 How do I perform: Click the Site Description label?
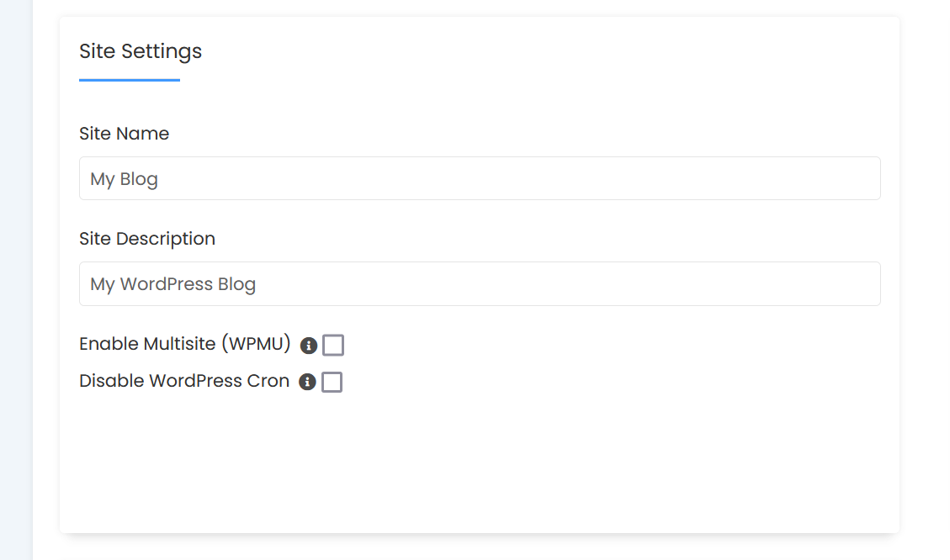coord(147,239)
